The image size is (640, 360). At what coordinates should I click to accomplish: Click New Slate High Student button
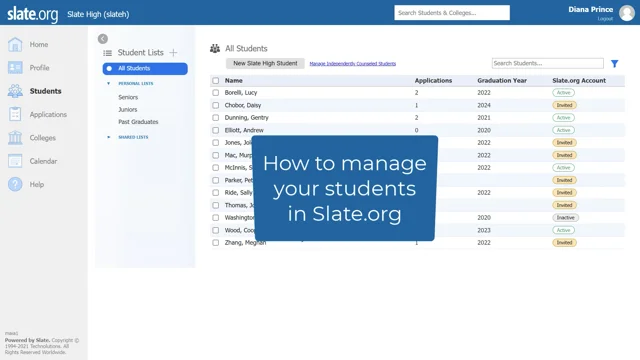click(x=265, y=63)
